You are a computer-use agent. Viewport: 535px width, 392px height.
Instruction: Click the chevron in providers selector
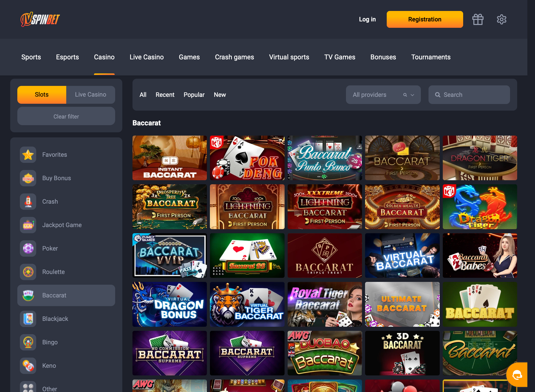coord(412,95)
